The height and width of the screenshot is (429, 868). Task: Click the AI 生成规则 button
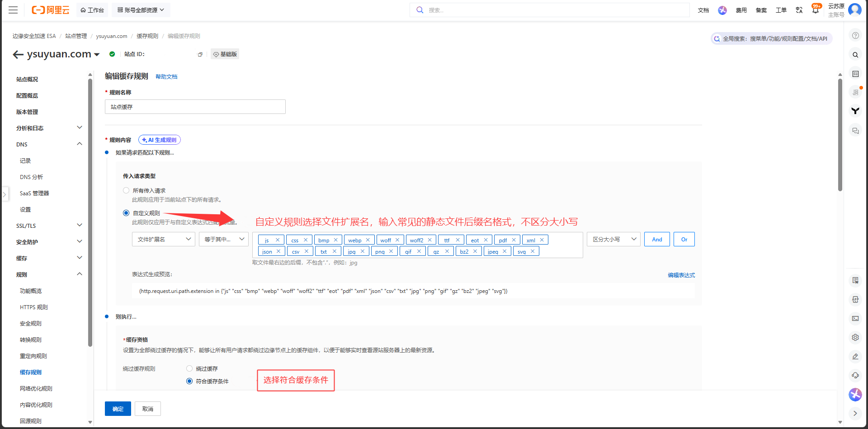[160, 140]
